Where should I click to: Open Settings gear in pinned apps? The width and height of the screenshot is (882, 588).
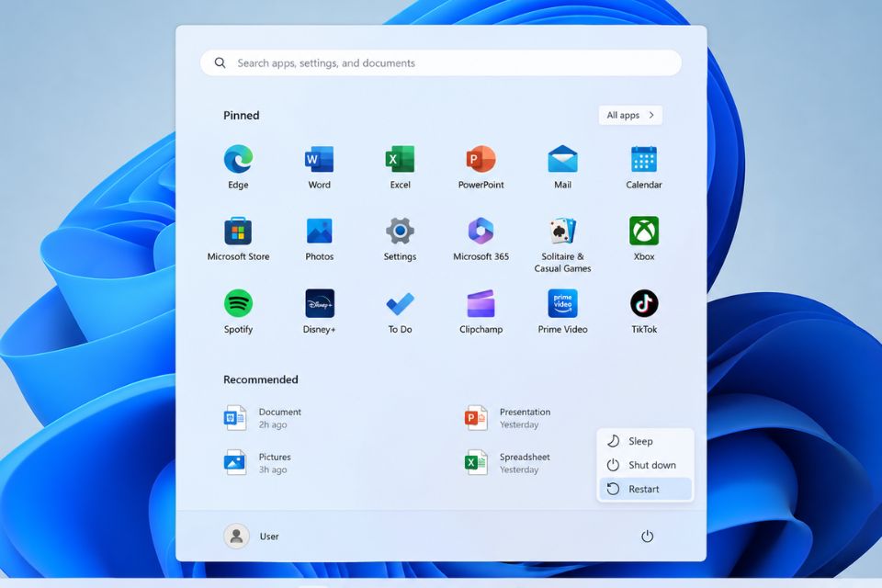400,231
